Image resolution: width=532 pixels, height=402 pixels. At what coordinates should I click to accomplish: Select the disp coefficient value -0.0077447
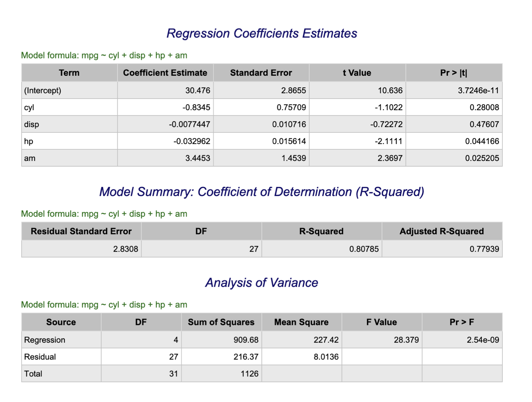pos(189,124)
